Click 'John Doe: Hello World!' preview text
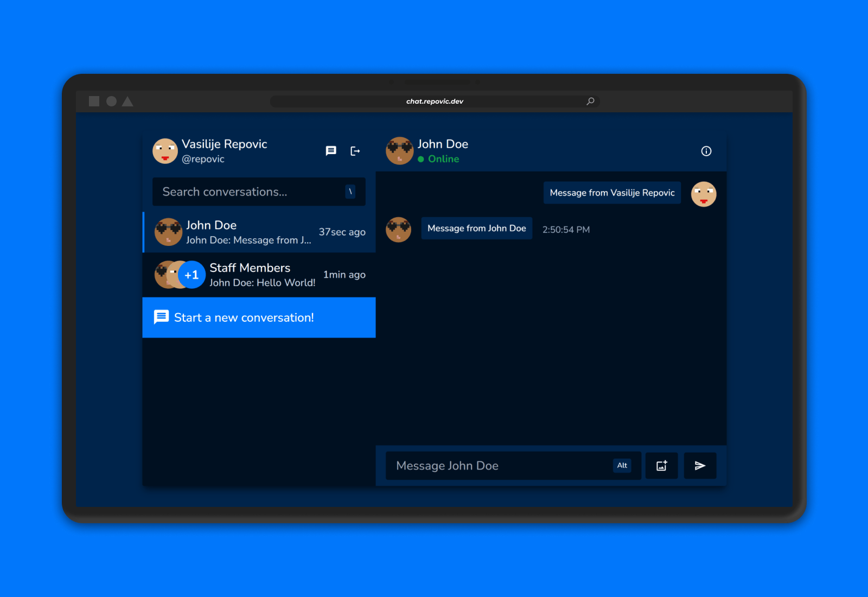The image size is (868, 597). pos(263,283)
